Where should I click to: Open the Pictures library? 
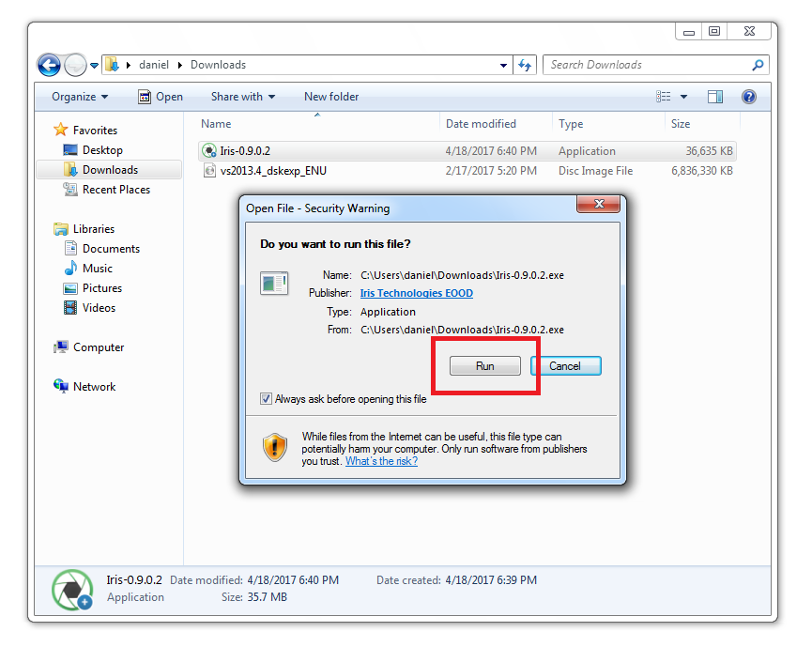[x=102, y=288]
